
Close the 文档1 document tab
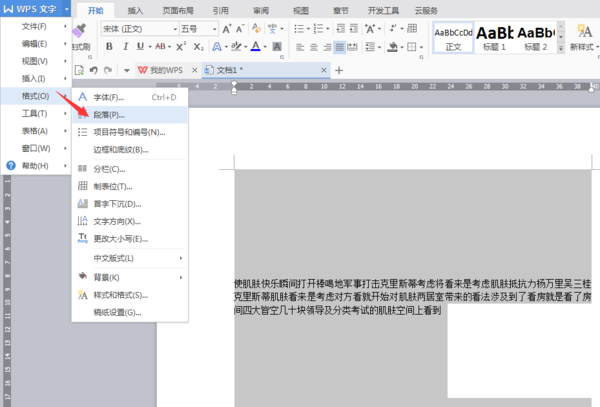(324, 70)
